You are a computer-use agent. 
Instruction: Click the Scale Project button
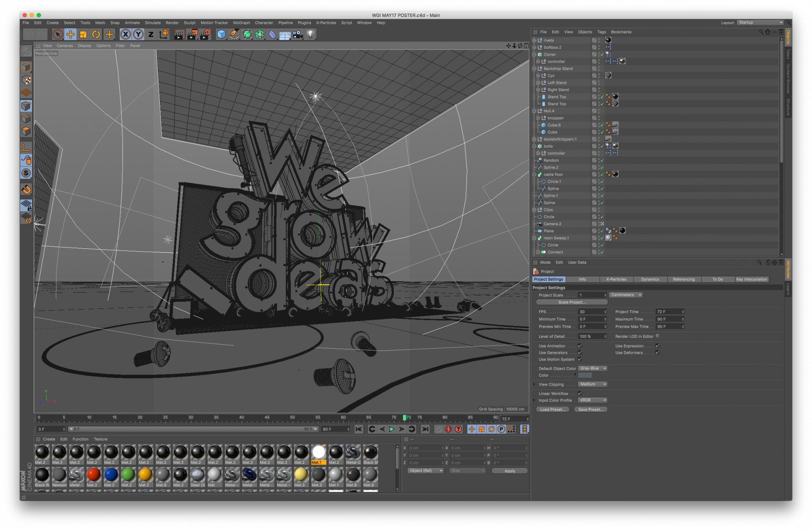coord(571,302)
